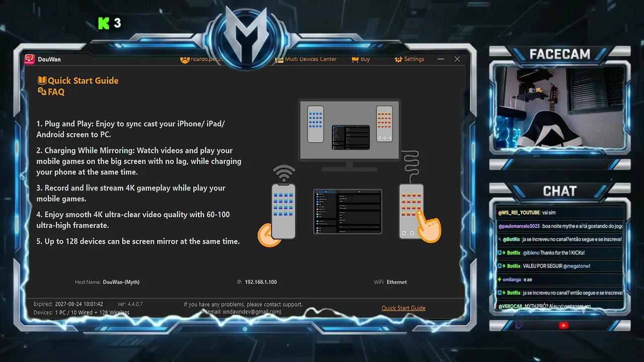Open the Multi Devices Center menu

click(311, 59)
